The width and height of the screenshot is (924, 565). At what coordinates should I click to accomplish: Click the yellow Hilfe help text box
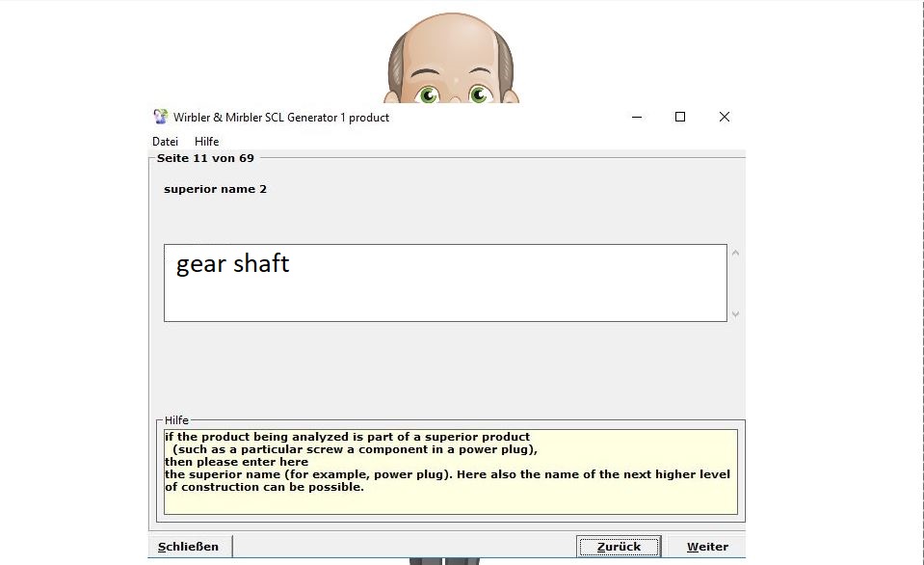click(450, 471)
